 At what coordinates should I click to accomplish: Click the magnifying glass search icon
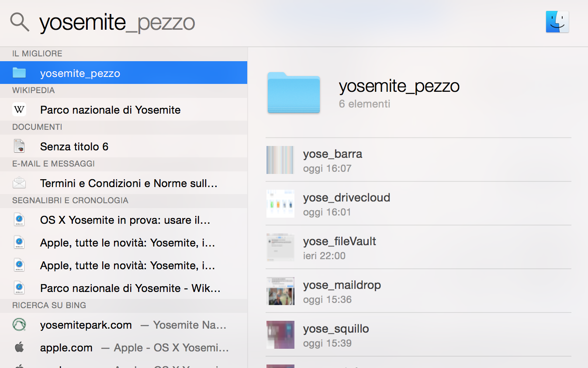(20, 22)
